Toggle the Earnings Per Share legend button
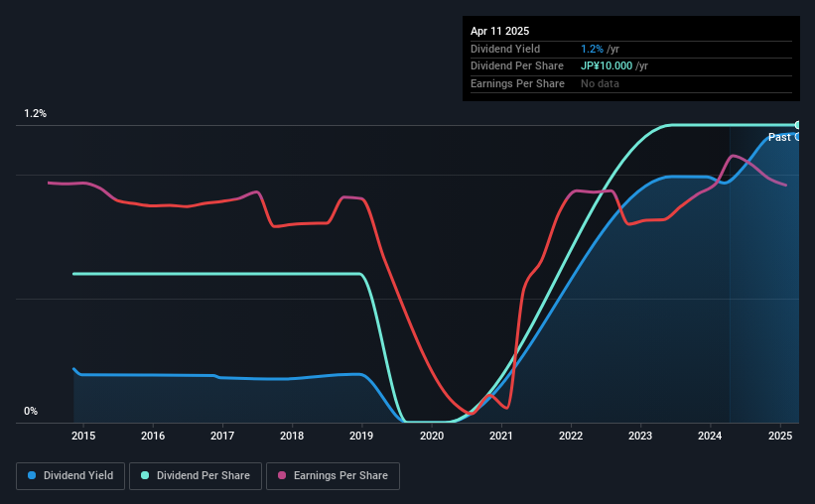The image size is (815, 504). 333,476
